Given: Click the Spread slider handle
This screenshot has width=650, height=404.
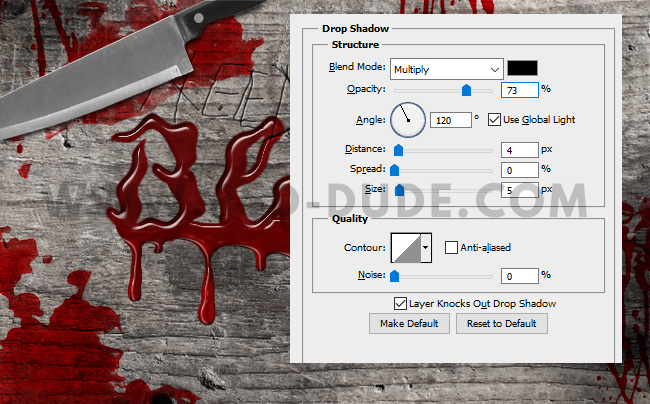Looking at the screenshot, I should pos(395,170).
